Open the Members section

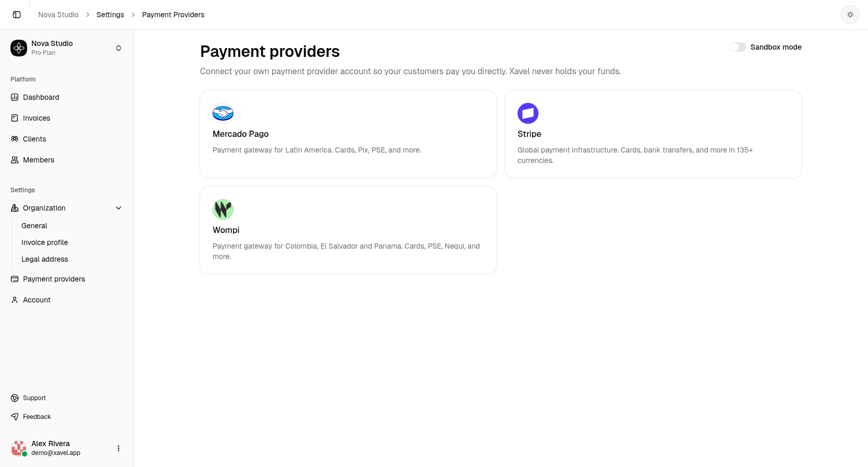pos(67,160)
